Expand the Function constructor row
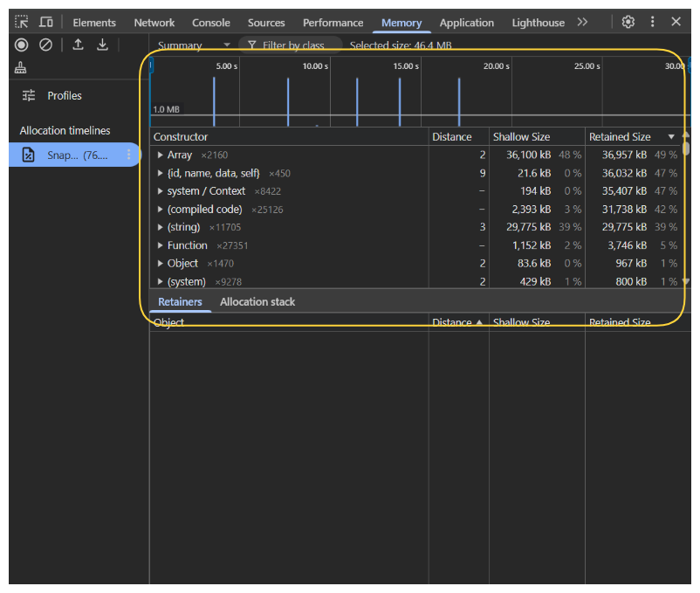Image resolution: width=700 pixels, height=593 pixels. pyautogui.click(x=160, y=245)
